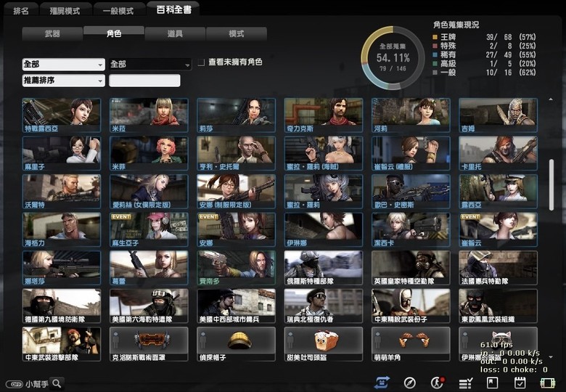This screenshot has width=566, height=392.
Task: Expand the first 全部 white dropdown
Action: point(63,65)
